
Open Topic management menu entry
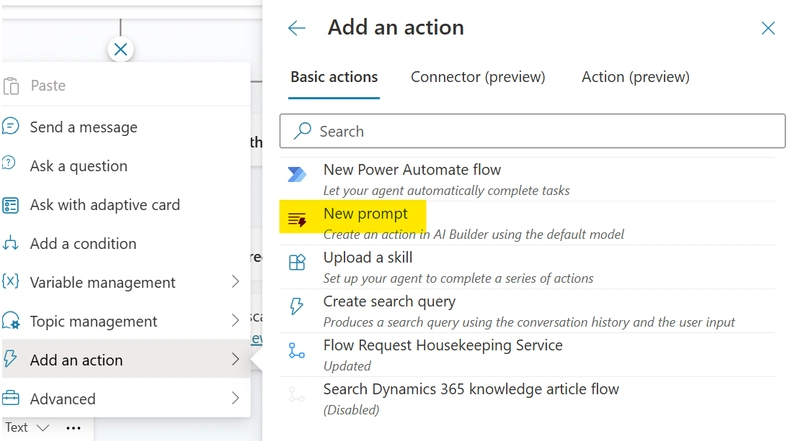click(126, 321)
